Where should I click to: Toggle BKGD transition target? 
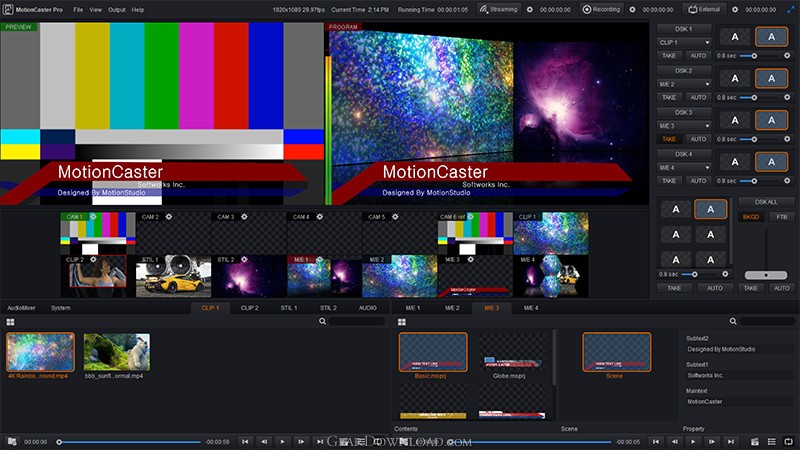click(751, 217)
